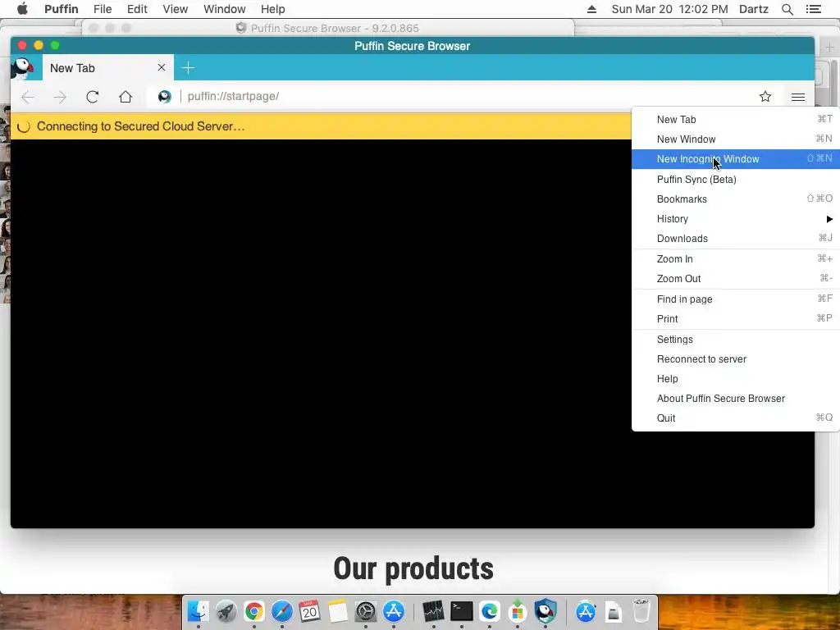The image size is (840, 630).
Task: Open System Preferences from the dock
Action: click(365, 611)
